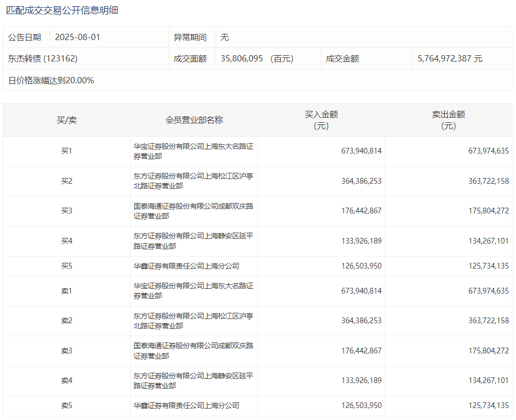Click the sell amount in the 卖2 row
This screenshot has height=420, width=516.
coord(488,321)
